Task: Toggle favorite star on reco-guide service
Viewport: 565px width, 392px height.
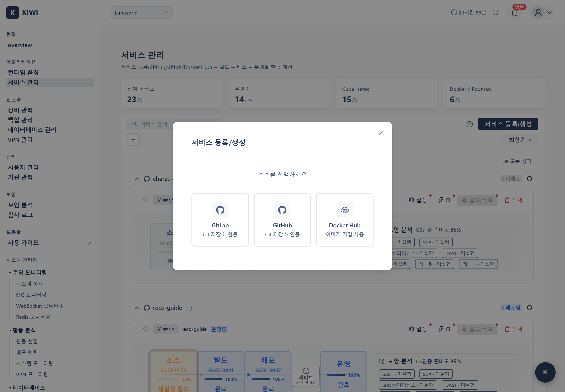Action: click(x=146, y=329)
